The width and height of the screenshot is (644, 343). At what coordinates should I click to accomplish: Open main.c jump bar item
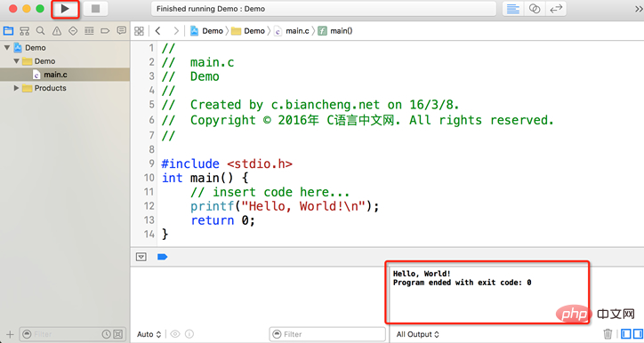coord(292,31)
